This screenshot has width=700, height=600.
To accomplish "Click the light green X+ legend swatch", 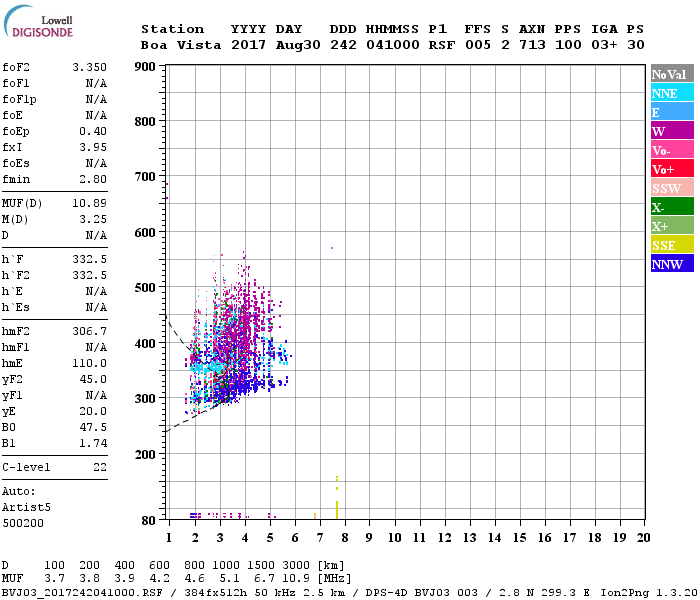I will [x=671, y=226].
